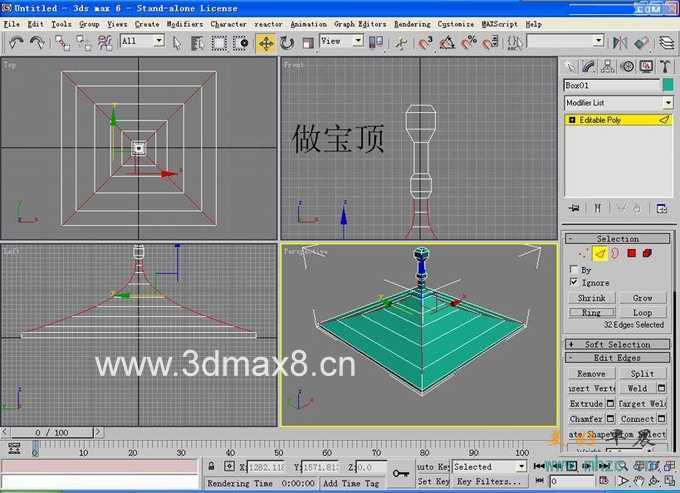The image size is (680, 493).
Task: Choose the Rectangular Selection Region tool
Action: 219,43
